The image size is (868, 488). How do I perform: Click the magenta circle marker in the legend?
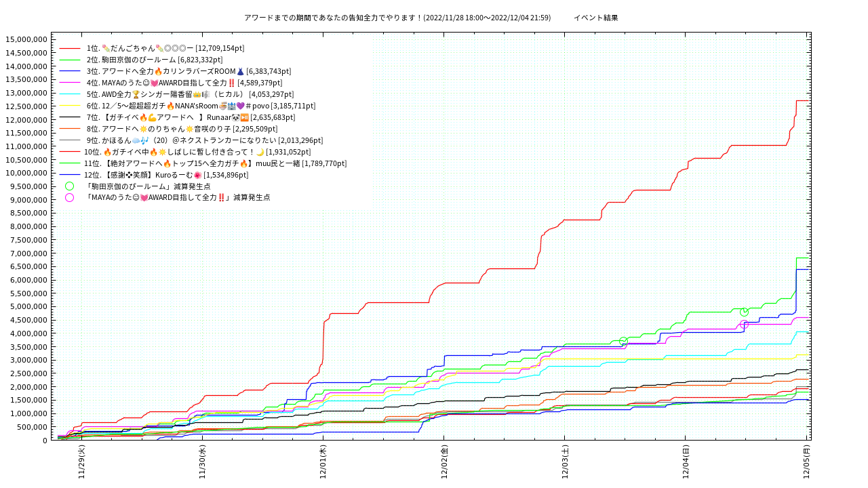click(69, 198)
